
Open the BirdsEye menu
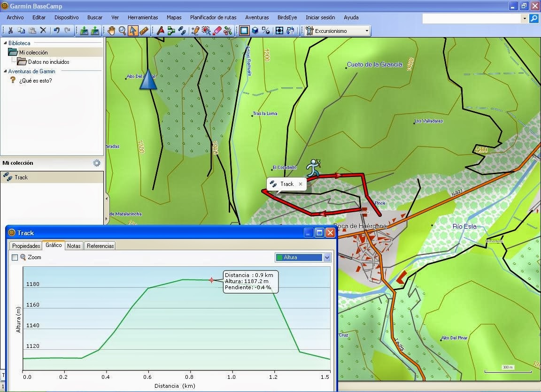tap(287, 17)
